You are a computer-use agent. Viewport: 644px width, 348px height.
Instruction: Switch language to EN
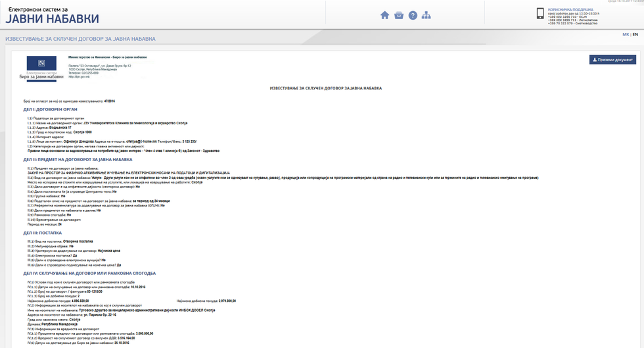click(635, 34)
